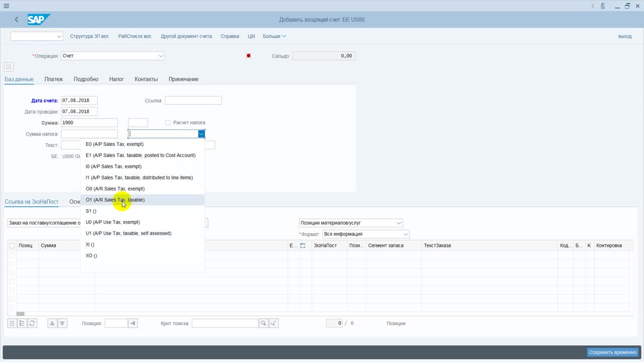Select the XI () option
Image resolution: width=644 pixels, height=362 pixels.
click(x=142, y=244)
